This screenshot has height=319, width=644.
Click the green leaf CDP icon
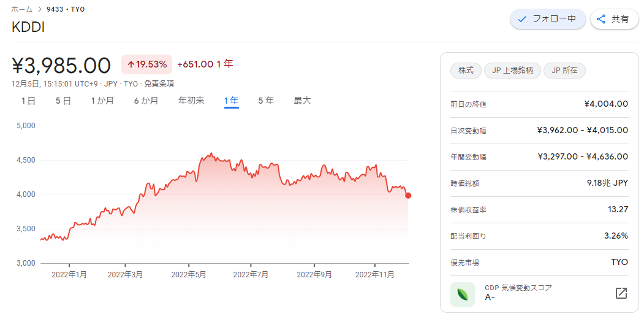click(463, 294)
